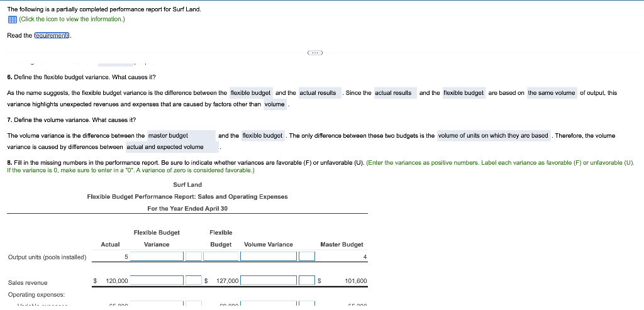Image resolution: width=644 pixels, height=310 pixels.
Task: Click Output units volume variance field
Action: point(269,256)
